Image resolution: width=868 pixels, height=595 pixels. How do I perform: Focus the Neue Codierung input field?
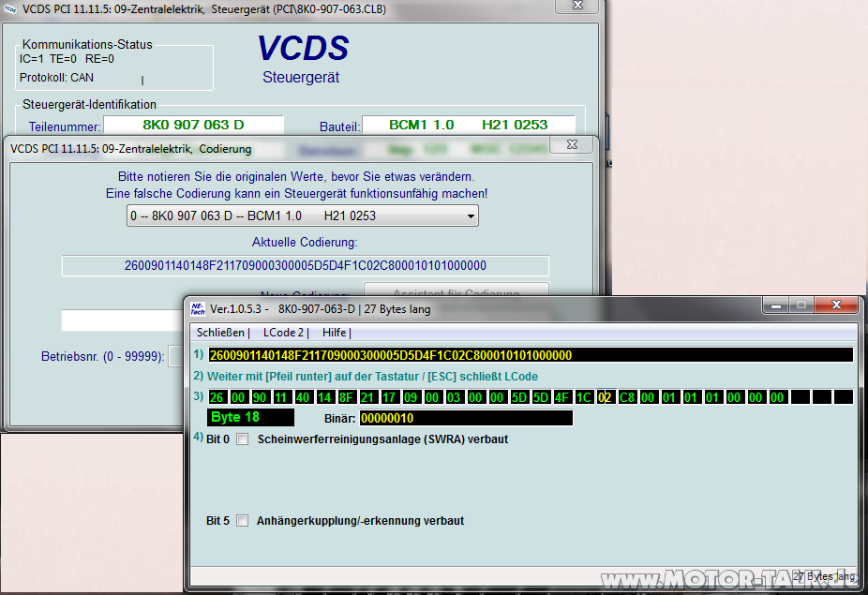123,320
